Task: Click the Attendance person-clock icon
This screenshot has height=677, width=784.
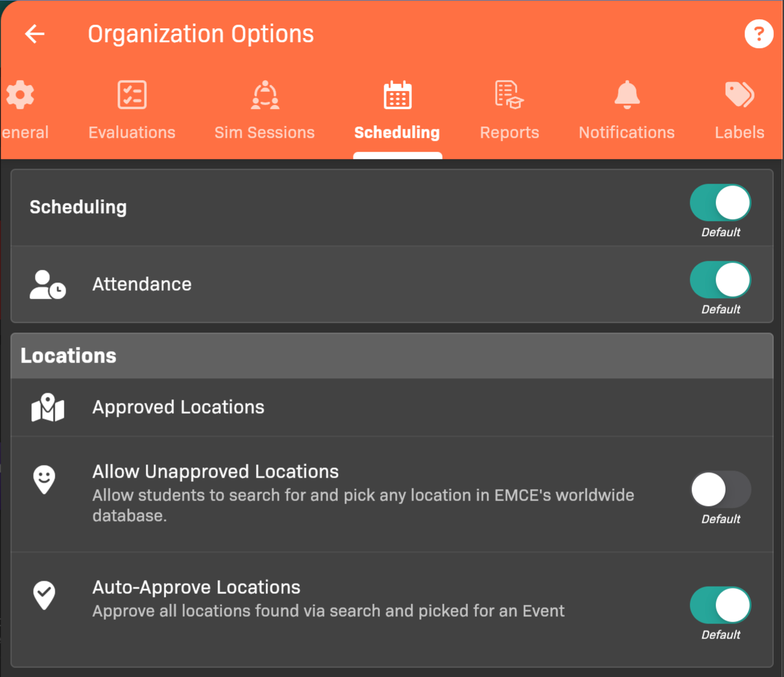Action: (x=48, y=285)
